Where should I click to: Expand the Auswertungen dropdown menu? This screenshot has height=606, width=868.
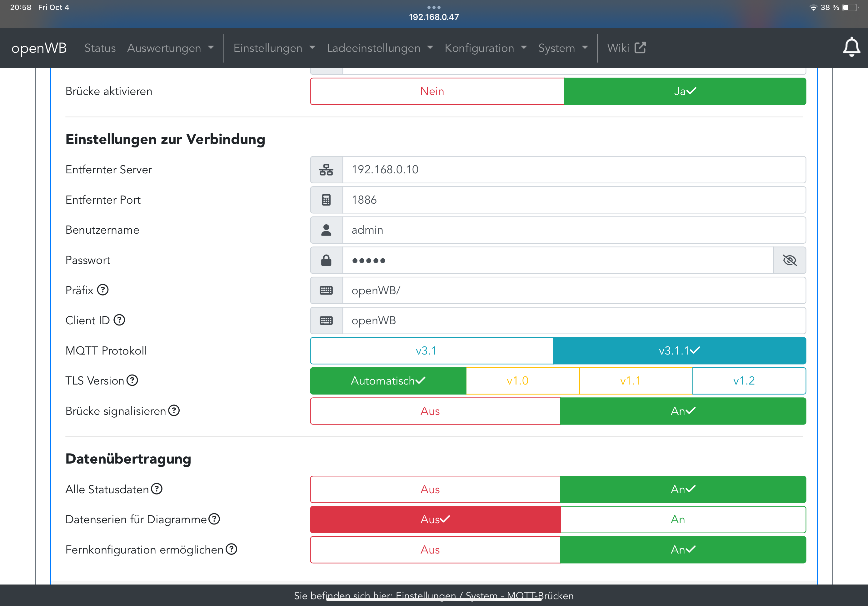170,48
